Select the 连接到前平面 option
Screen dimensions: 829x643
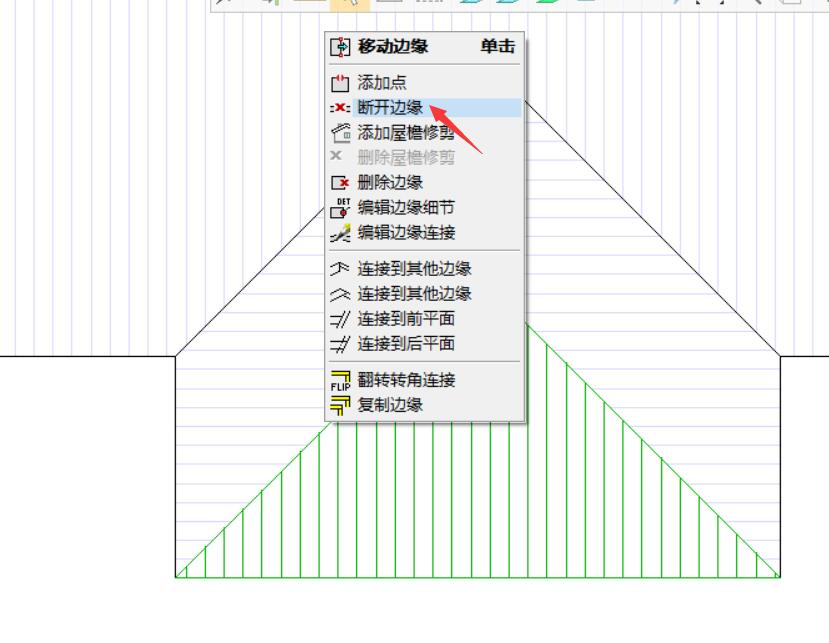[425, 318]
